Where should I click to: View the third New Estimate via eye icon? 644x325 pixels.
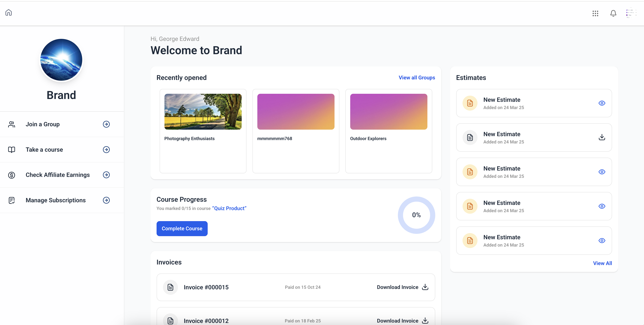coord(602,172)
